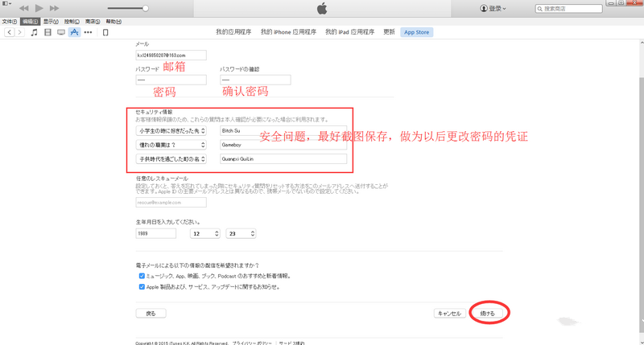This screenshot has width=644, height=345.
Task: Open the 显示(V) menu
Action: coord(51,22)
